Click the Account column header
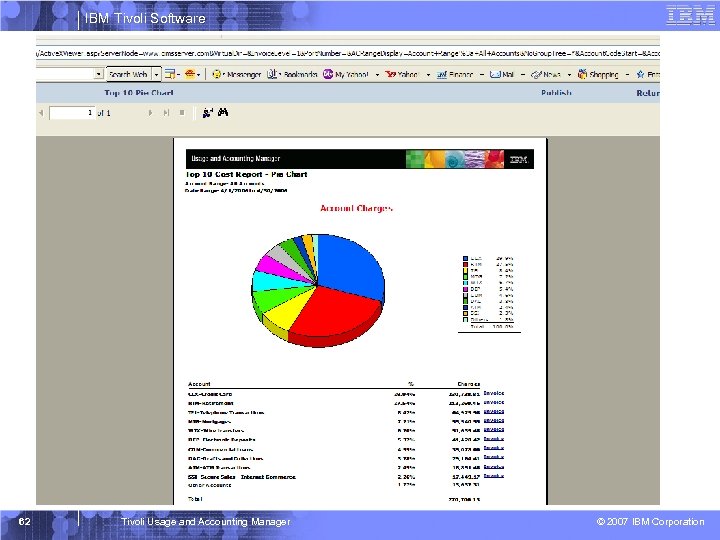This screenshot has height=540, width=720. 199,384
